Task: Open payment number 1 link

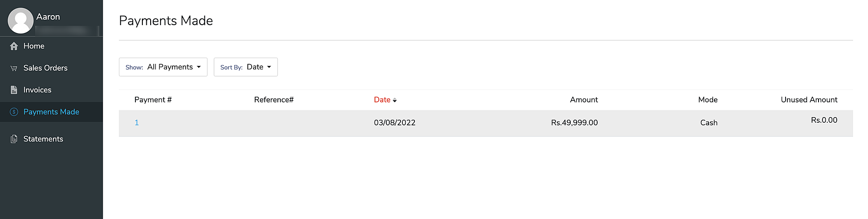Action: point(137,123)
